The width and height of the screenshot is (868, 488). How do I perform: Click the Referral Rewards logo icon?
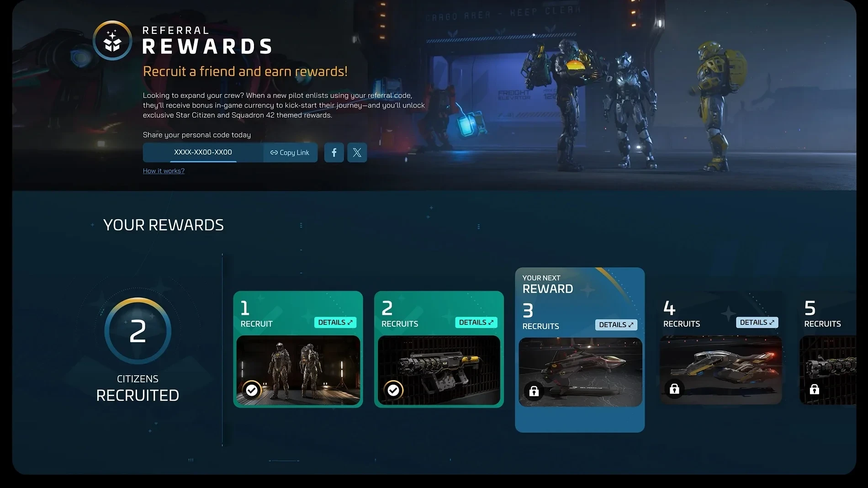(112, 41)
